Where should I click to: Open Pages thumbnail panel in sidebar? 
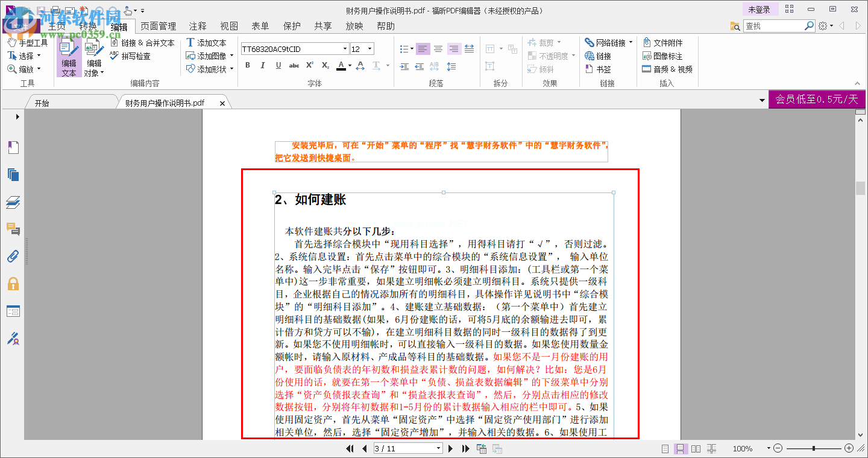point(13,175)
